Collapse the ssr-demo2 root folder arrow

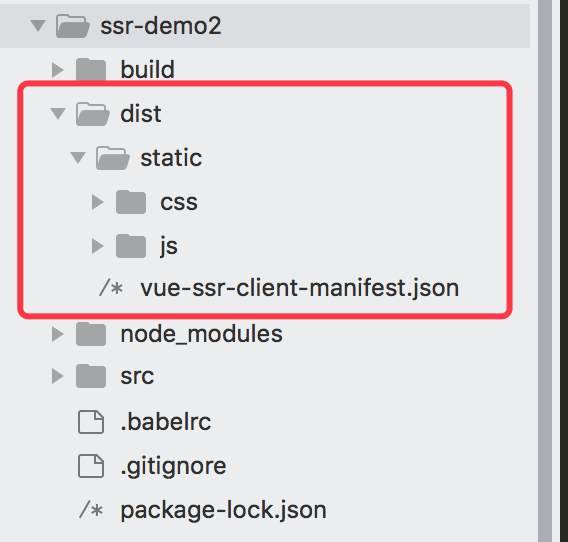click(x=38, y=26)
